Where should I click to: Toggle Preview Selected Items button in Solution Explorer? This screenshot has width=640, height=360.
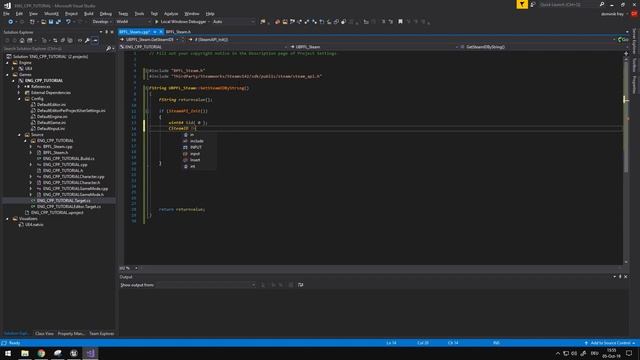[95, 40]
